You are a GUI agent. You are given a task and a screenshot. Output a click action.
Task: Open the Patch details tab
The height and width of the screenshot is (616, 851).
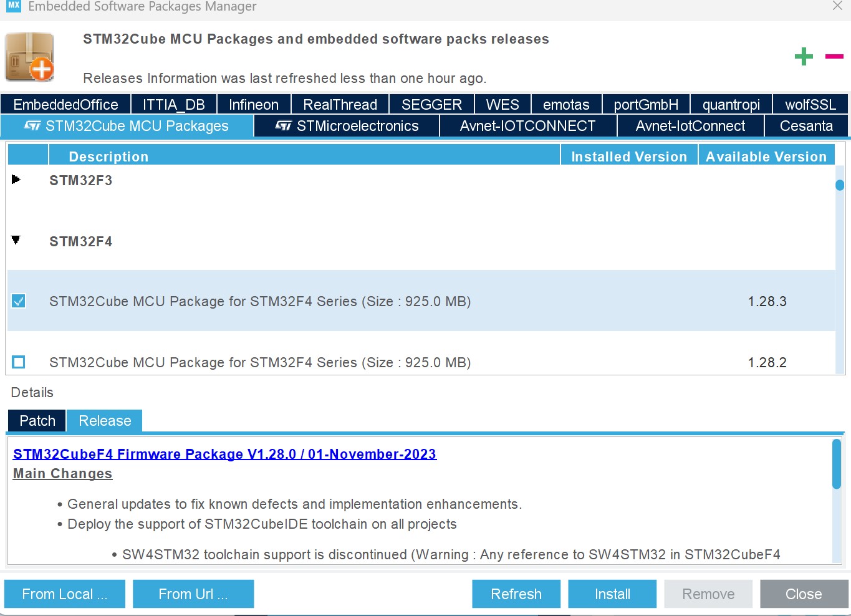click(x=37, y=421)
